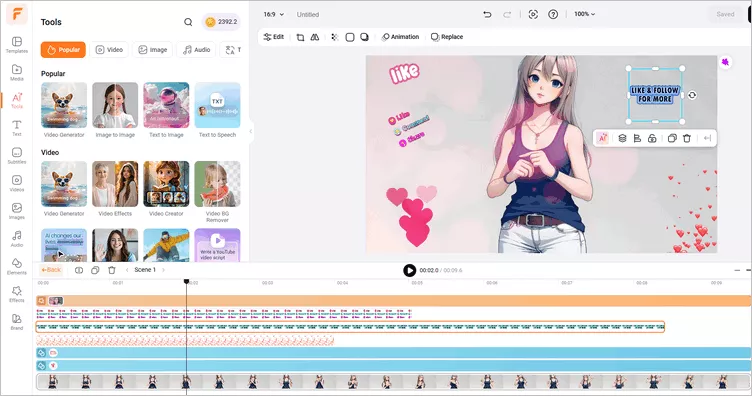The image size is (752, 396).
Task: Click the Replace button
Action: point(447,37)
